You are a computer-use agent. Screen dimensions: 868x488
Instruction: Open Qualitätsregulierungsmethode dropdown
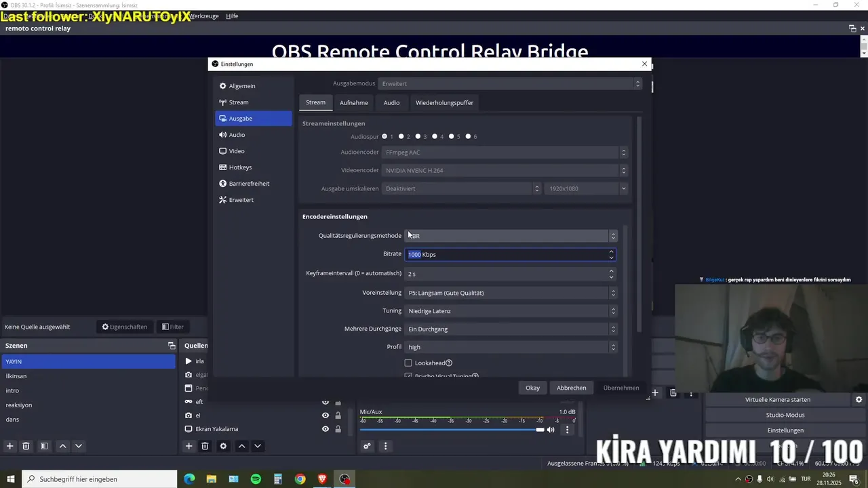coord(511,236)
